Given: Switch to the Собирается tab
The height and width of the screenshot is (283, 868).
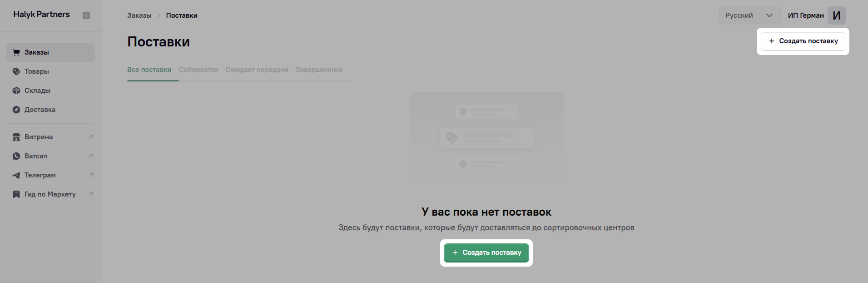Looking at the screenshot, I should [x=198, y=70].
